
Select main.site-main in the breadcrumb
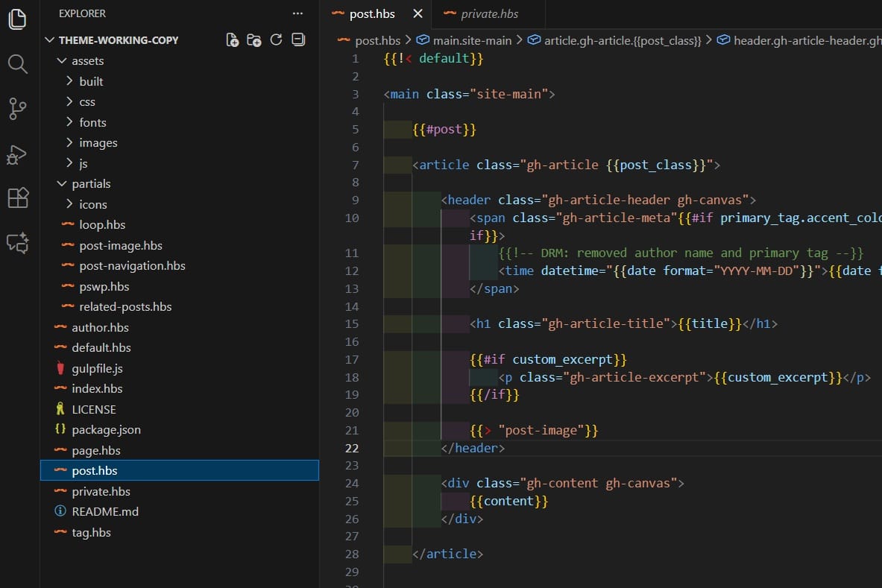coord(472,40)
